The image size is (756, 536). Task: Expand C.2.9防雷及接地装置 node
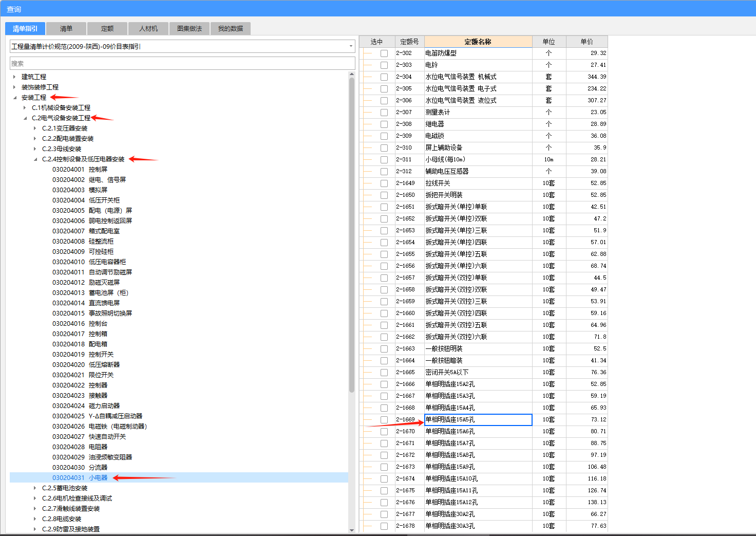[x=35, y=529]
